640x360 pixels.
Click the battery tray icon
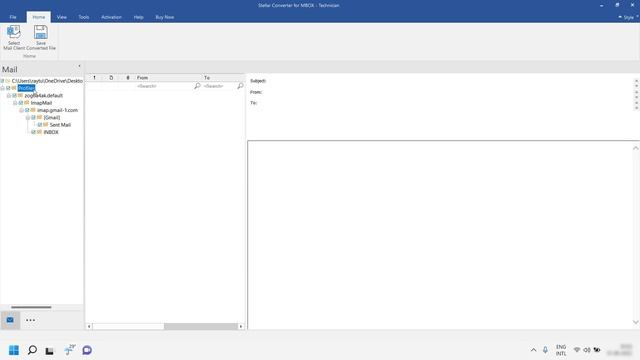tap(597, 350)
